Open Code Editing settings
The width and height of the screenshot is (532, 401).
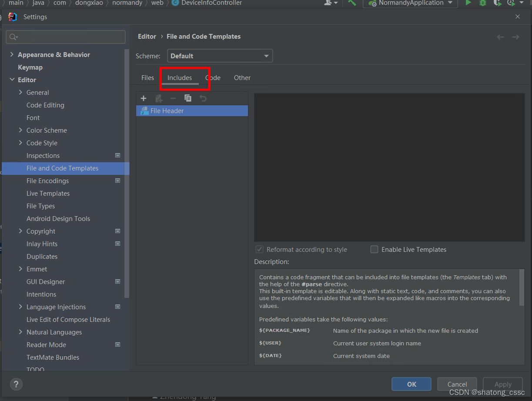[x=45, y=105]
